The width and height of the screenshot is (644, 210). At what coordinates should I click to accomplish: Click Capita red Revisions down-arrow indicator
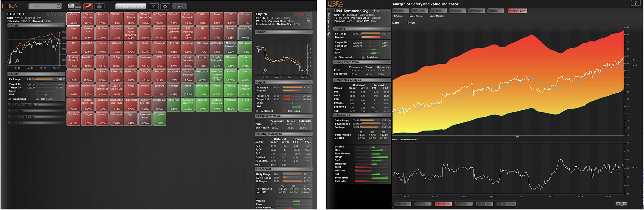point(284,111)
